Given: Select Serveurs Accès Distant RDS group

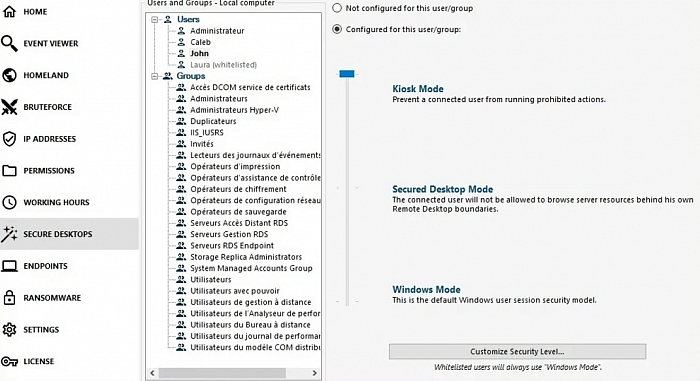Looking at the screenshot, I should 239,223.
